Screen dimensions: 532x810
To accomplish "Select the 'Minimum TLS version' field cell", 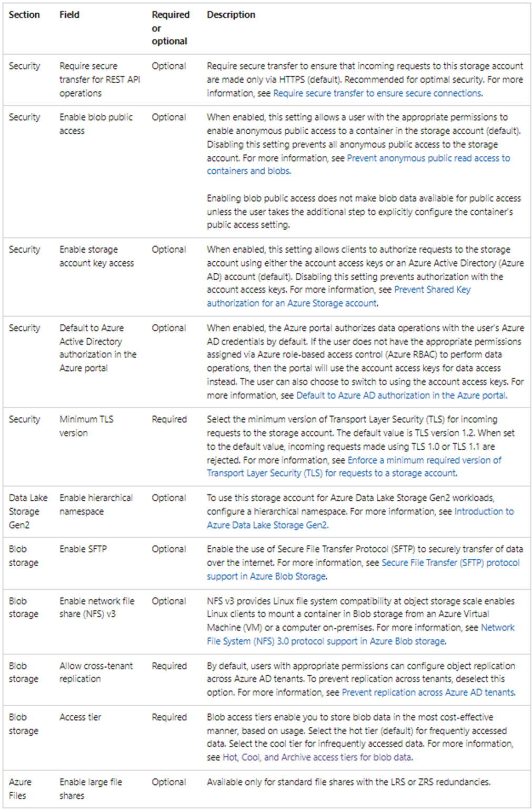I will coord(86,426).
